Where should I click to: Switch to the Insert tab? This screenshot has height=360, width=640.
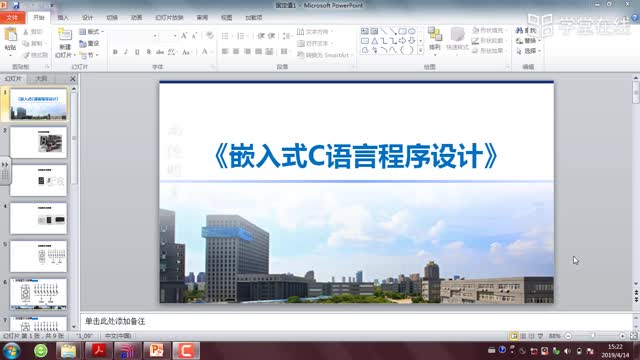[63, 18]
